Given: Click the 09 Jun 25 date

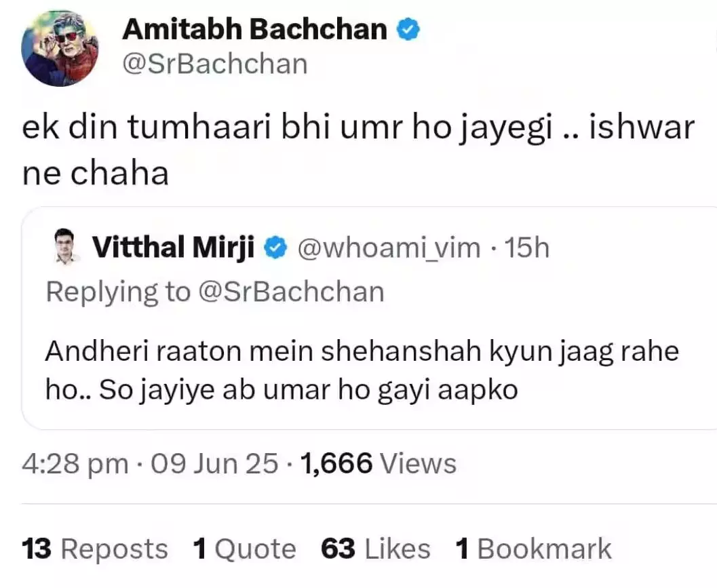Looking at the screenshot, I should point(214,464).
